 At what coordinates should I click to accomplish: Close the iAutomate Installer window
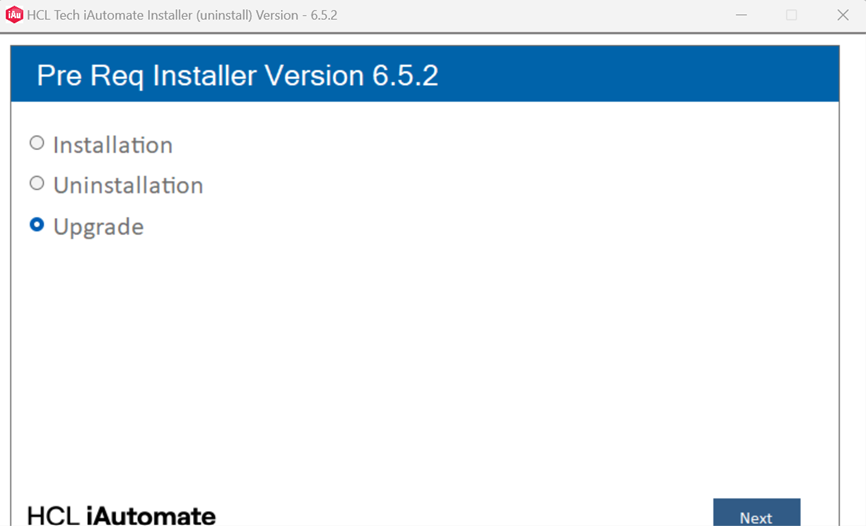tap(843, 15)
